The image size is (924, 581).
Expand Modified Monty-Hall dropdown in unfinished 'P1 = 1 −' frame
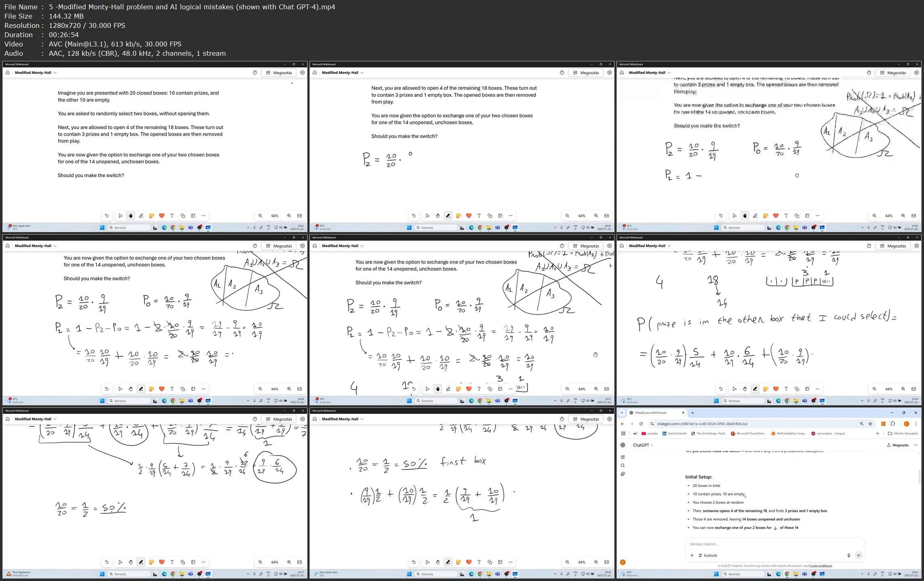pos(669,73)
